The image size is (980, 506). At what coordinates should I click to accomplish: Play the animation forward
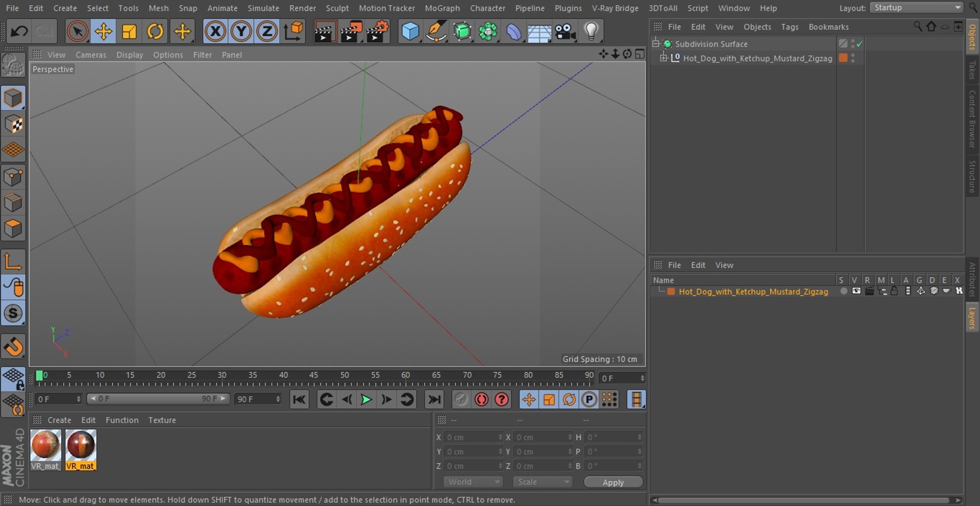[366, 399]
